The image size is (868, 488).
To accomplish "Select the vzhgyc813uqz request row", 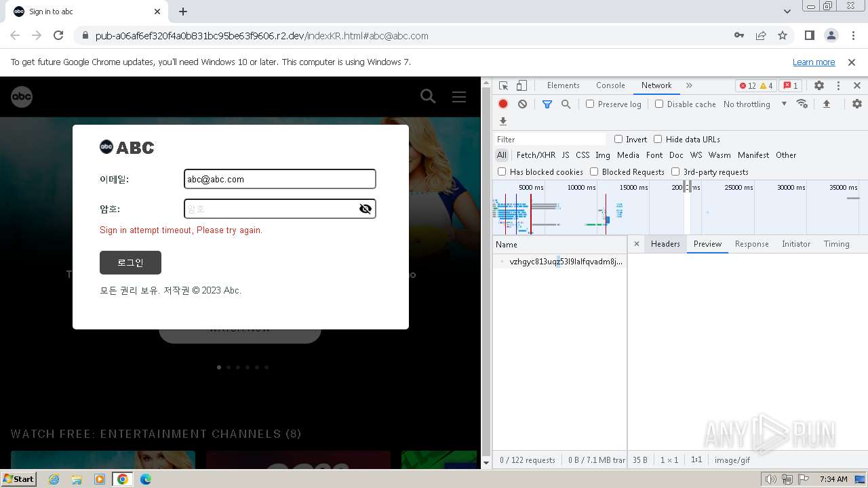I will 559,262.
